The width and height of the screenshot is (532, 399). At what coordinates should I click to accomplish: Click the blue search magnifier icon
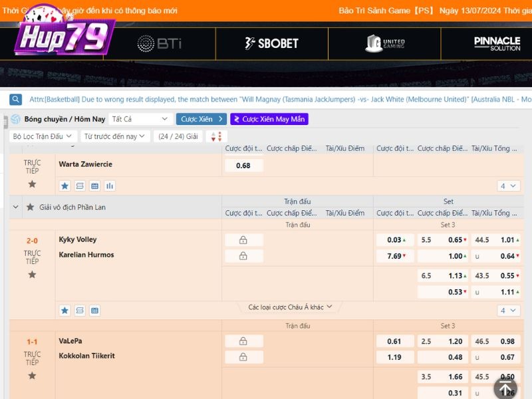15,99
